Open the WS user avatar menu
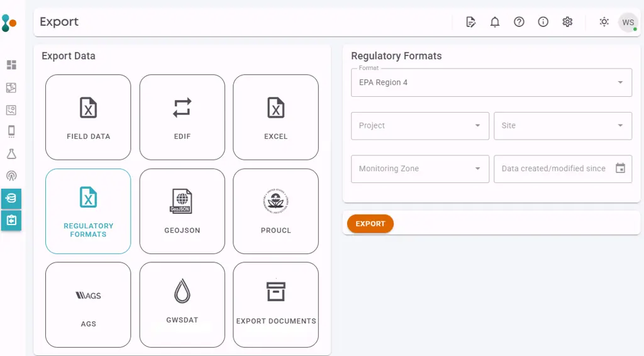Image resolution: width=644 pixels, height=356 pixels. point(628,23)
